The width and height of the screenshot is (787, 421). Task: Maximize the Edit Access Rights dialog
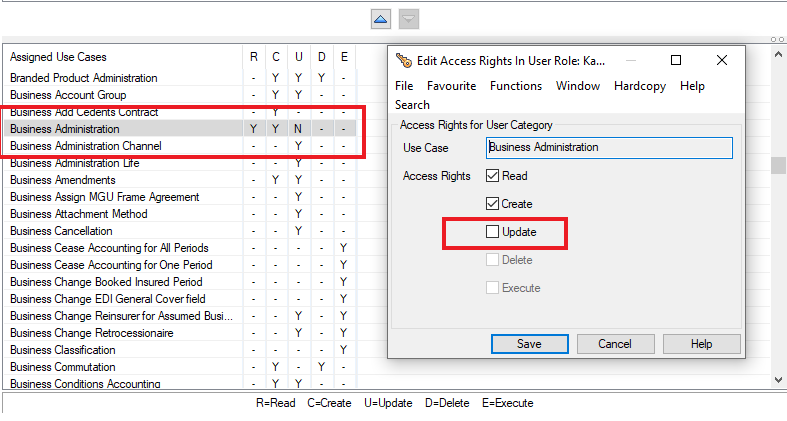(x=676, y=61)
